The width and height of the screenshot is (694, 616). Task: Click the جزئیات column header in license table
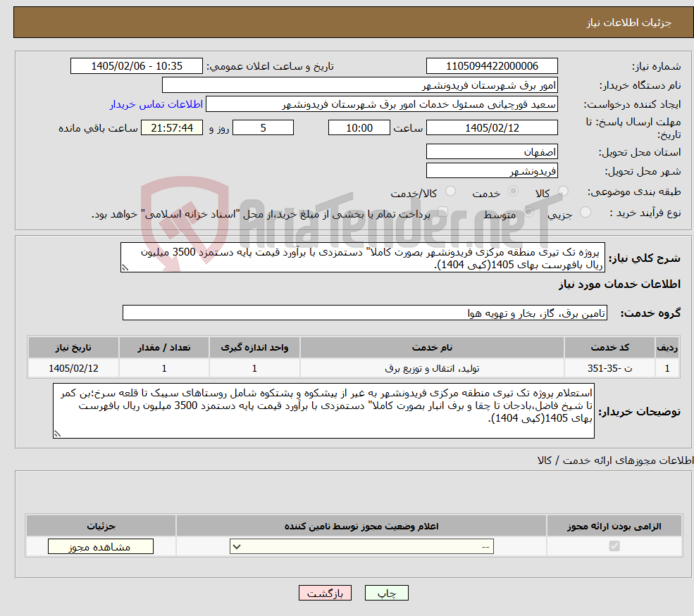point(101,526)
